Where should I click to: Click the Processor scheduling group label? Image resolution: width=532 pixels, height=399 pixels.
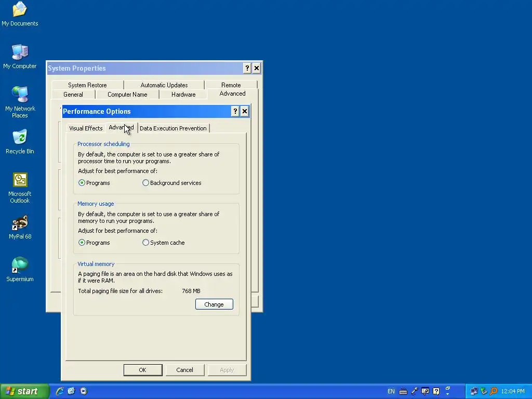pyautogui.click(x=103, y=144)
